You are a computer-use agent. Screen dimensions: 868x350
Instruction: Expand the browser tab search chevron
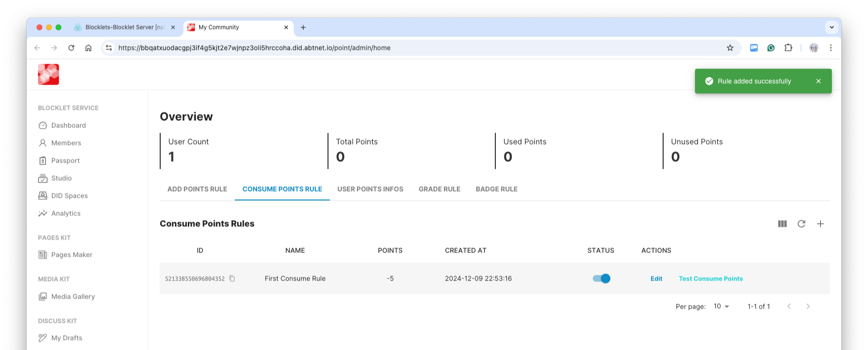pyautogui.click(x=832, y=27)
